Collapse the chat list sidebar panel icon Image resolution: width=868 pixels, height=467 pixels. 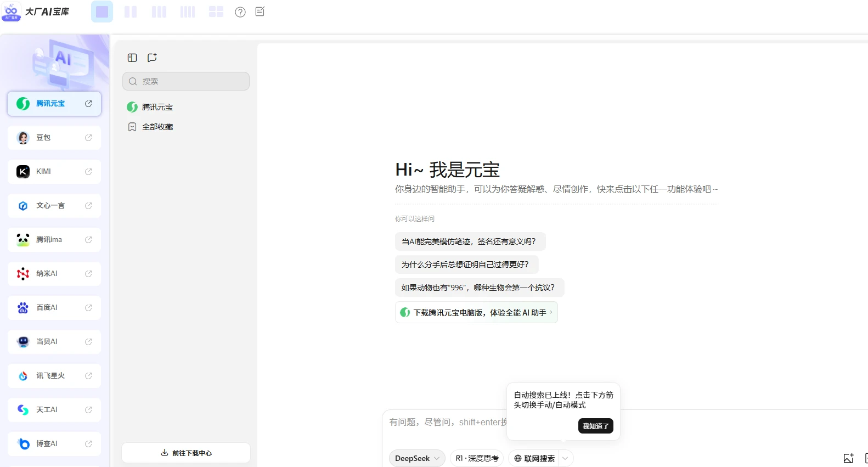coord(132,58)
